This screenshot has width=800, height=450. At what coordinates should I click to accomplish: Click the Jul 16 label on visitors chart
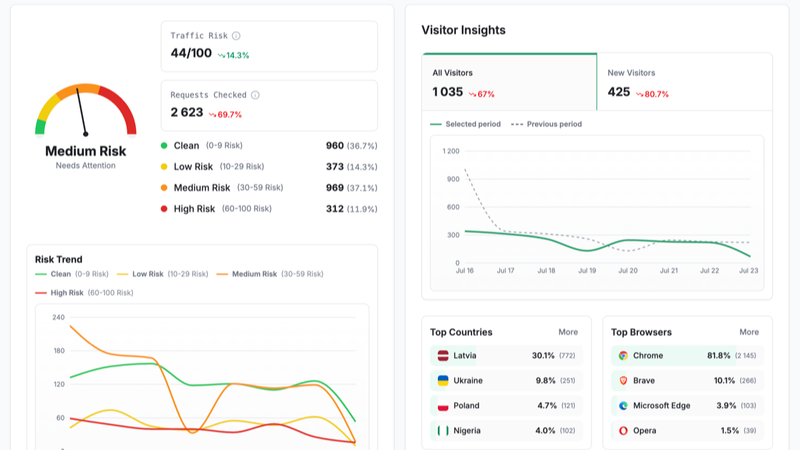pyautogui.click(x=465, y=271)
